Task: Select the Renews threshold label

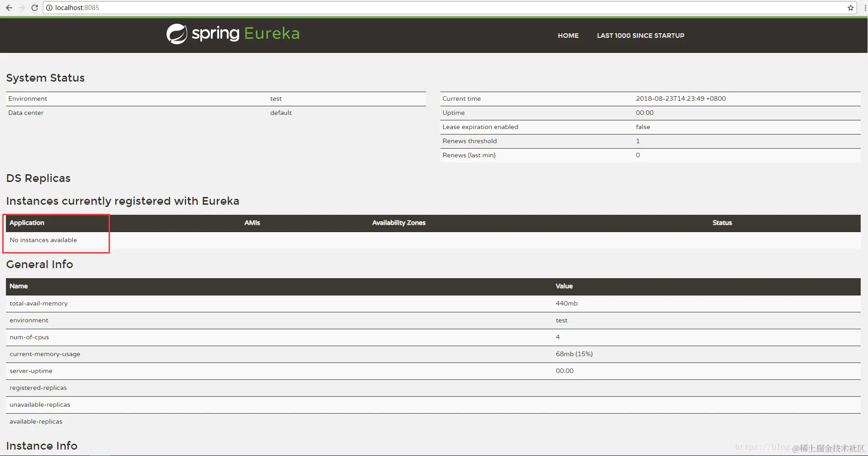Action: [469, 141]
